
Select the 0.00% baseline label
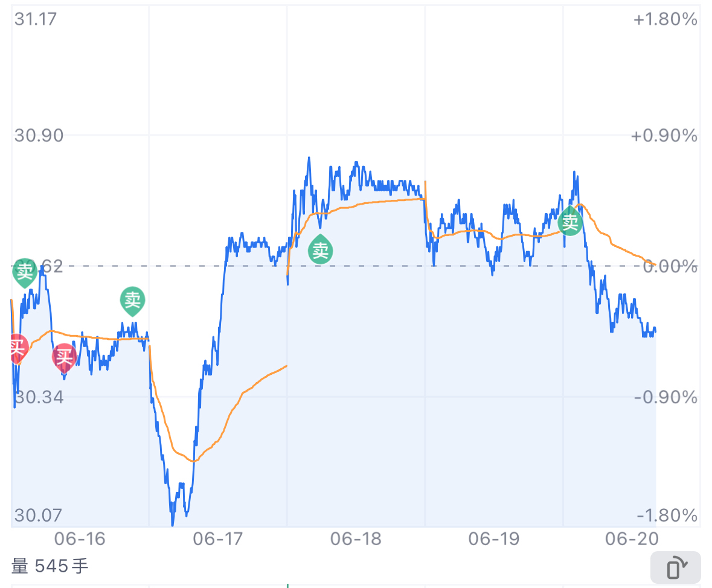(670, 266)
